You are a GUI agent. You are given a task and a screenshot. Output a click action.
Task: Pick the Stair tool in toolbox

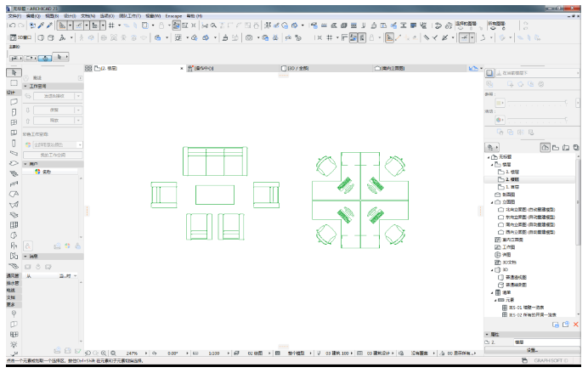tap(14, 174)
